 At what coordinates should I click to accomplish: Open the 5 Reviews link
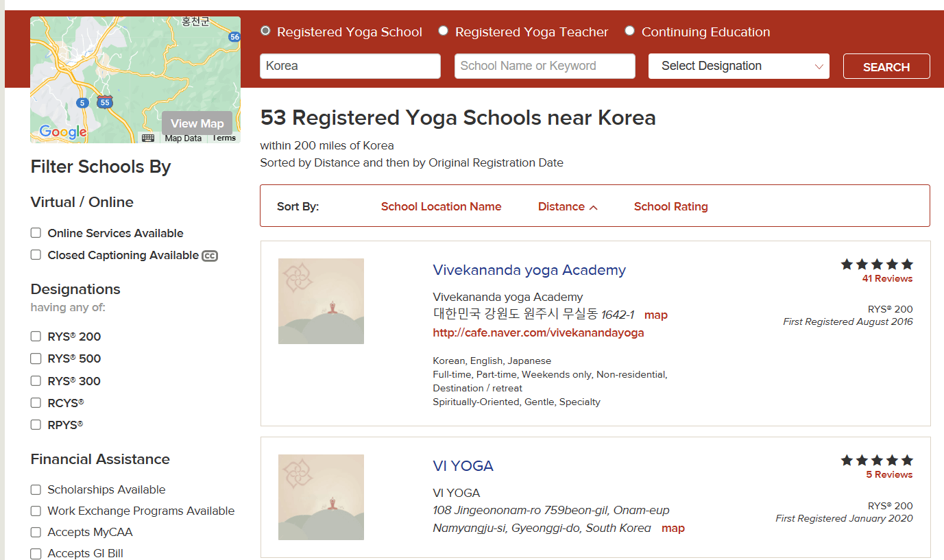(x=890, y=474)
